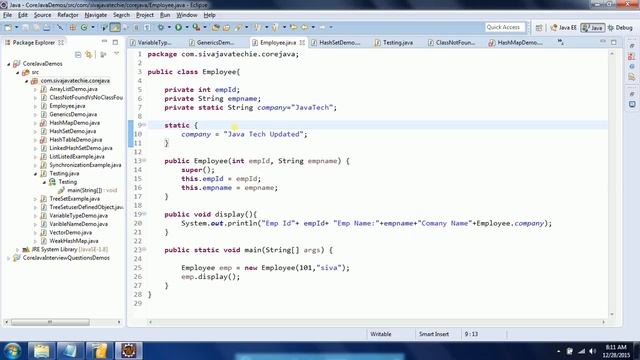Click the New file toolbar icon
The image size is (640, 360).
pos(8,27)
